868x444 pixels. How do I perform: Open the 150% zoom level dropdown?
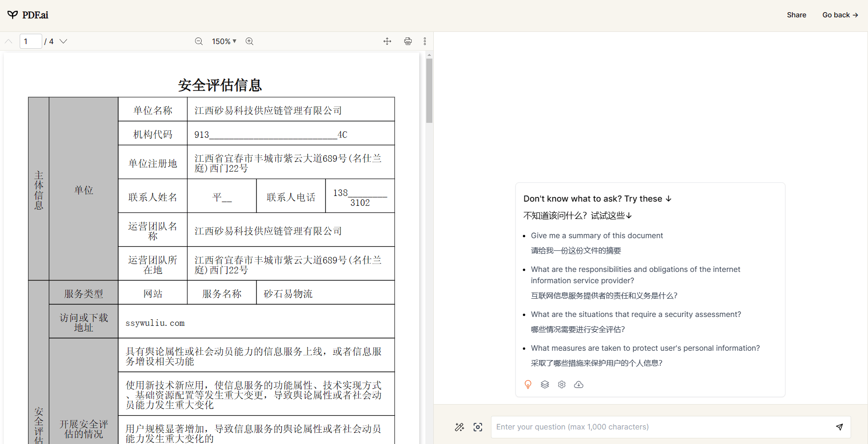[224, 41]
